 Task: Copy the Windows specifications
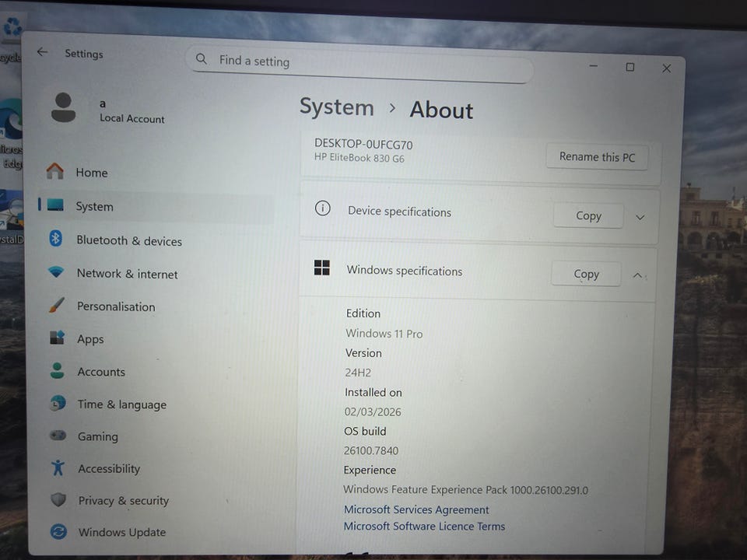[586, 274]
